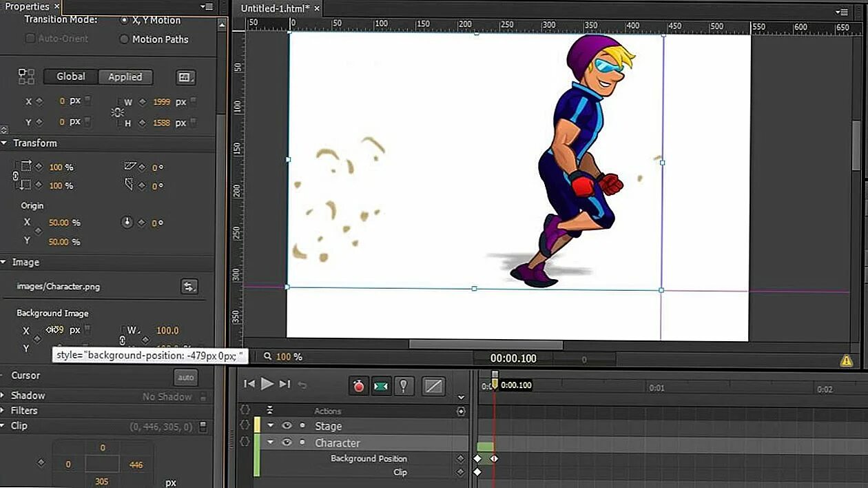Screen dimensions: 868x488
Task: Toggle visibility eye of Character layer
Action: tap(287, 443)
